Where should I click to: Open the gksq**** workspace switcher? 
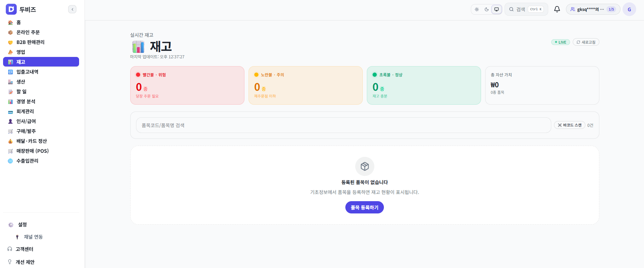coord(593,9)
